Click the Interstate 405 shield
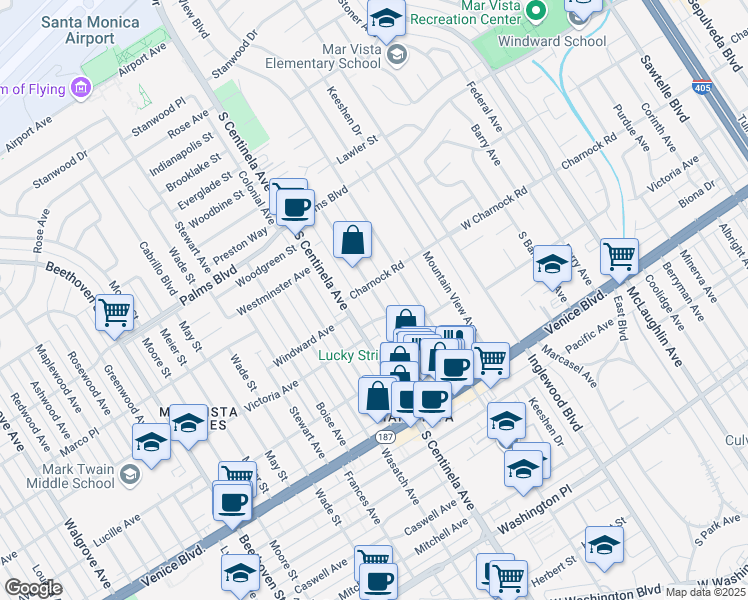Image resolution: width=748 pixels, height=600 pixels. tap(702, 87)
